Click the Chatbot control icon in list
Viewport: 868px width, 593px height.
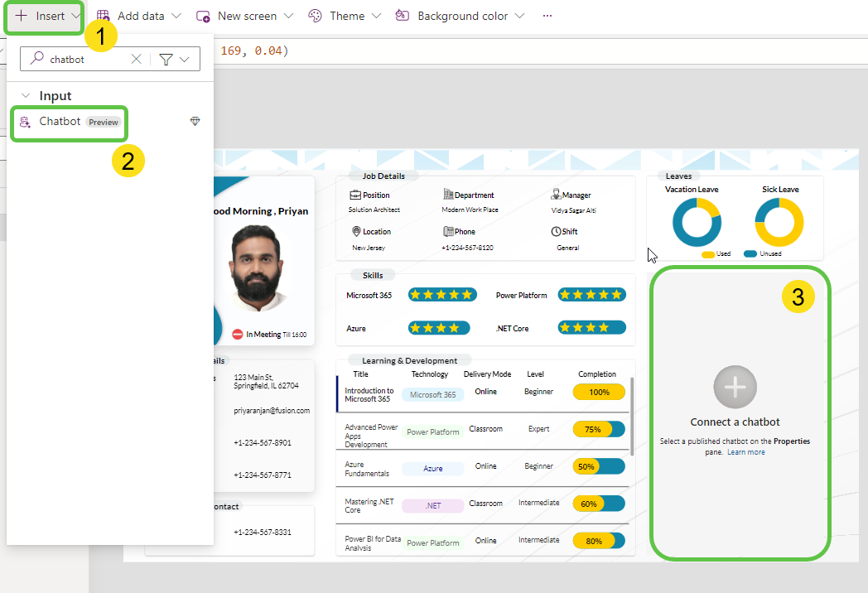click(x=25, y=122)
